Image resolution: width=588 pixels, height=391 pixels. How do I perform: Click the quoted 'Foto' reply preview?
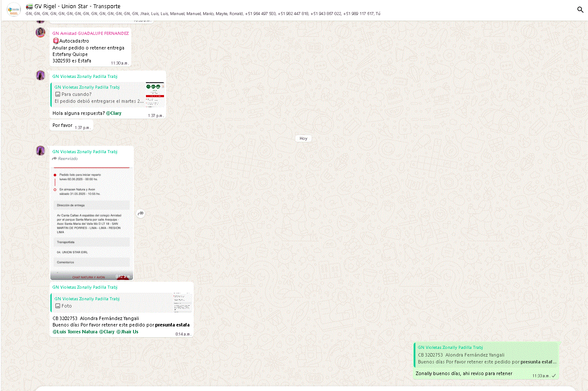(121, 302)
